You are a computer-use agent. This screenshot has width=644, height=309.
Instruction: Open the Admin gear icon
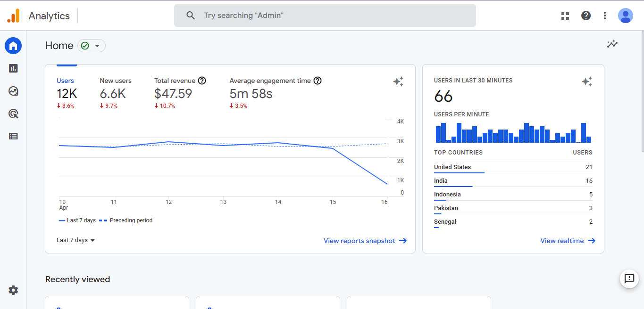(13, 290)
